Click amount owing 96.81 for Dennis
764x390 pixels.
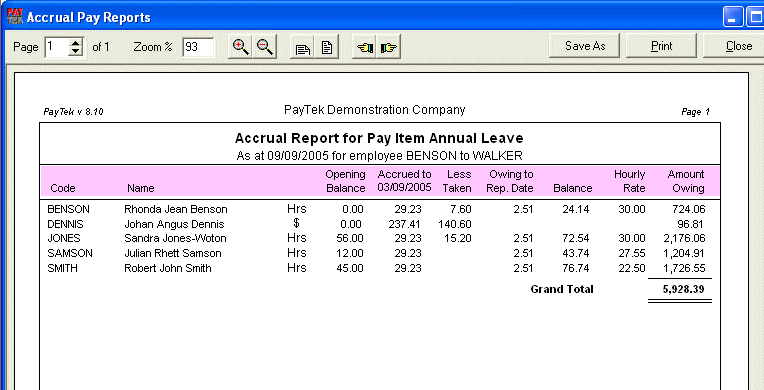pos(691,224)
